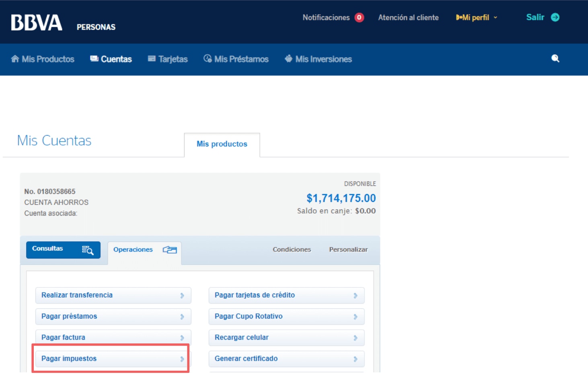This screenshot has height=376, width=588.
Task: Click the icon beside Mis Préstamos
Action: 208,59
